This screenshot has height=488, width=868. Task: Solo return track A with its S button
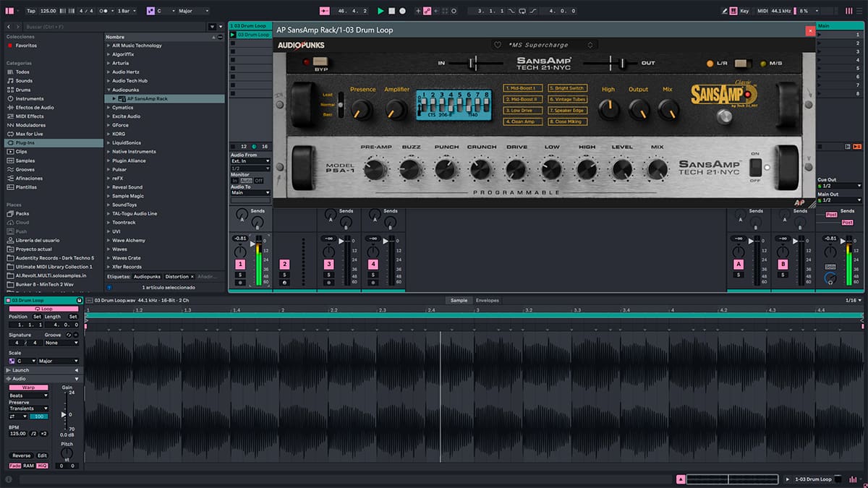point(739,275)
